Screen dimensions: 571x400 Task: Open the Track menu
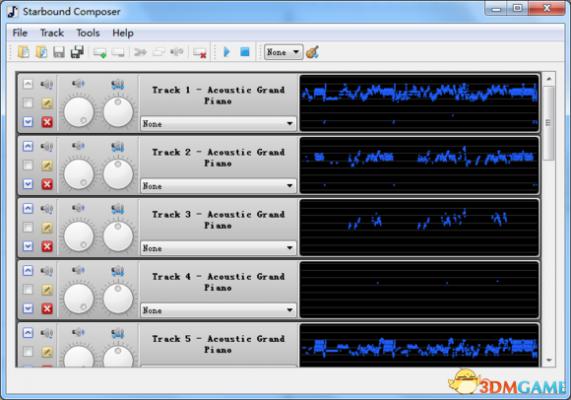(52, 33)
